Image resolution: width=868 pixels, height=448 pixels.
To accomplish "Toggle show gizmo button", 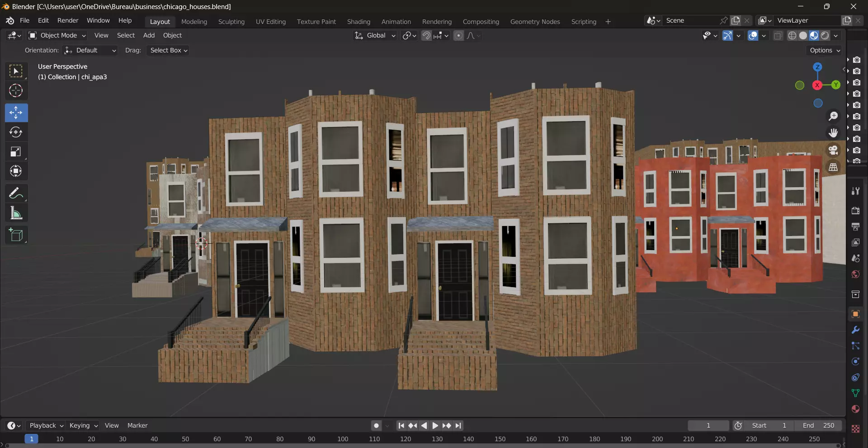I will pyautogui.click(x=727, y=36).
